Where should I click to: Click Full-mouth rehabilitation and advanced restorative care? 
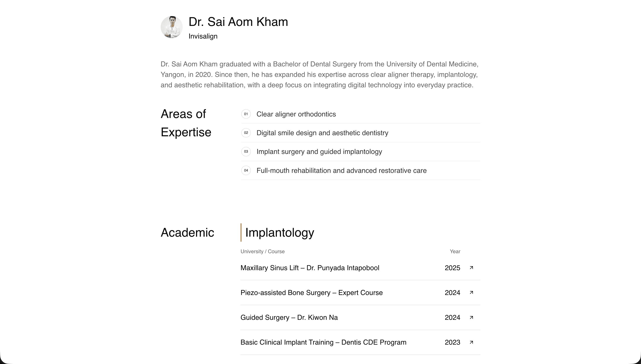click(x=341, y=170)
